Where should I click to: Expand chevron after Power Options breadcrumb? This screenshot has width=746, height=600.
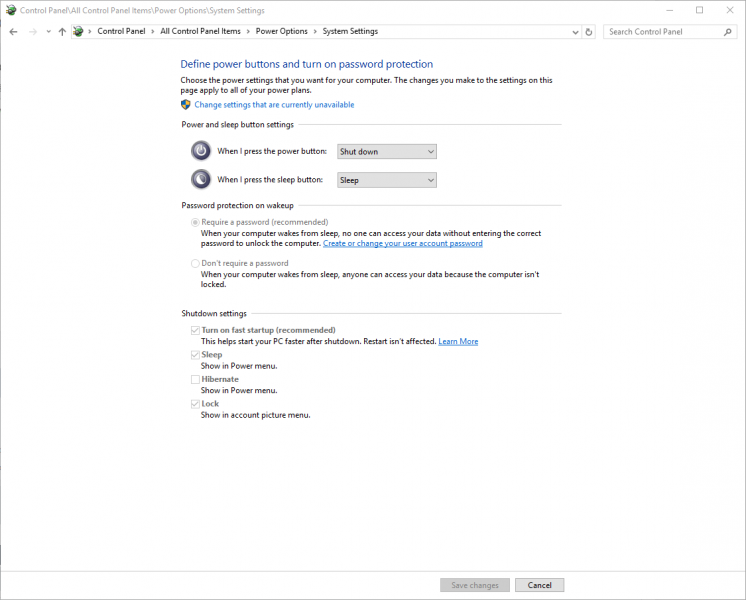[x=315, y=32]
